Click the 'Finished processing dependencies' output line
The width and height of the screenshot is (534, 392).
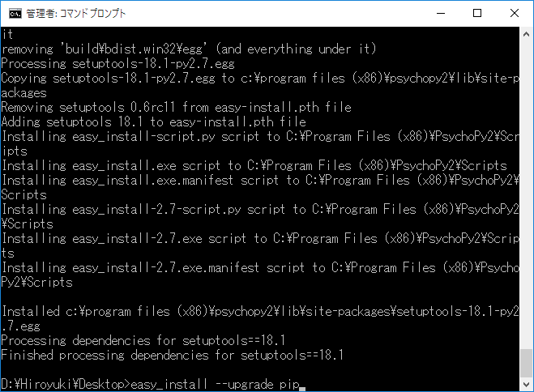tap(173, 356)
